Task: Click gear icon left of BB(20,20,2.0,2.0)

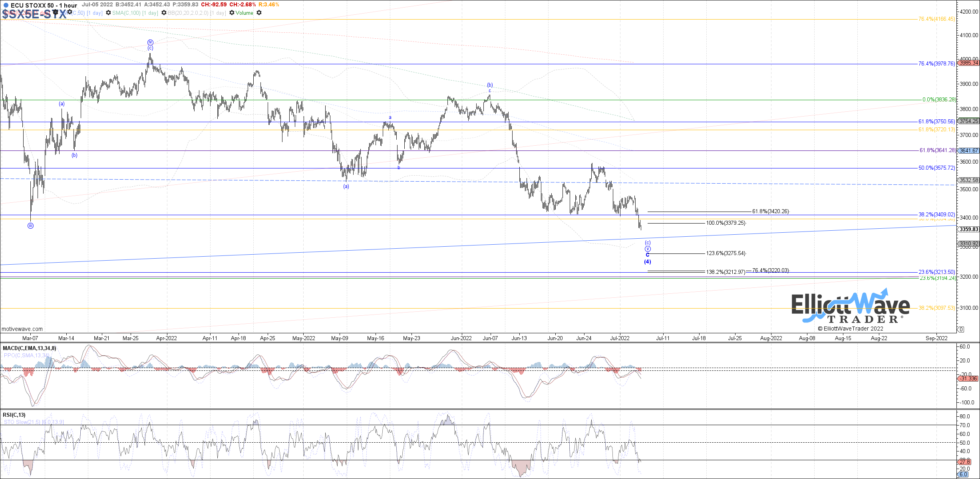Action: (164, 13)
